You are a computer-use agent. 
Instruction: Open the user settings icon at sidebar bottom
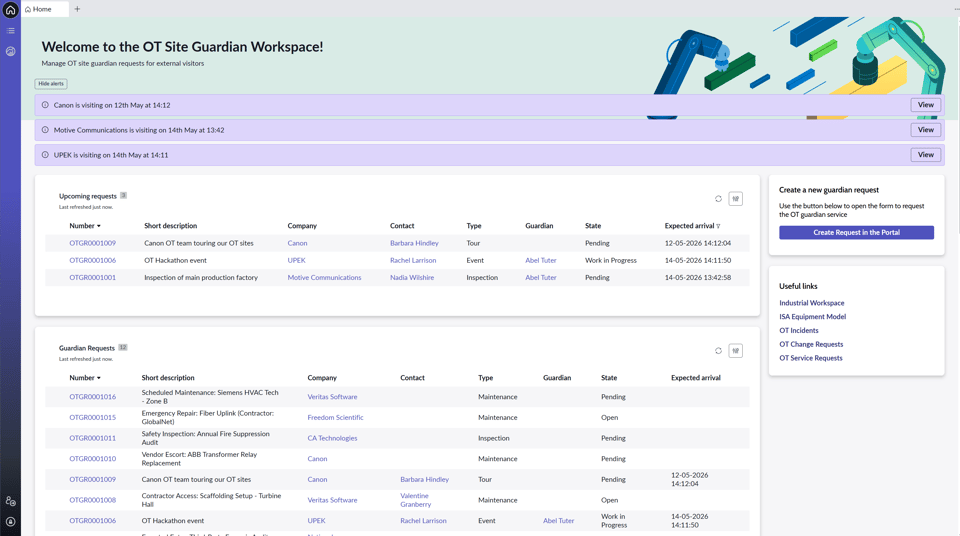point(10,501)
